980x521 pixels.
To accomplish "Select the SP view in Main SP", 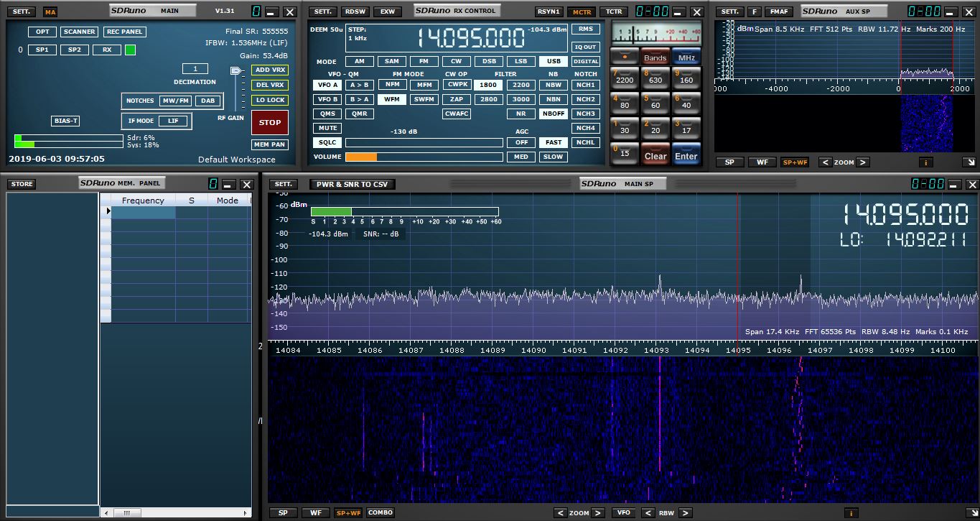I will pyautogui.click(x=283, y=512).
